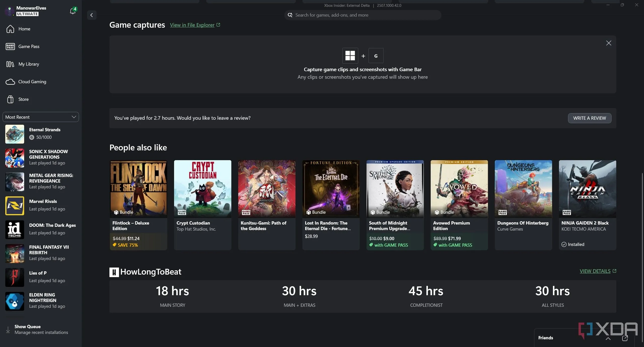Open View in File Explorer link
Viewport: 644px width, 347px height.
coord(192,25)
